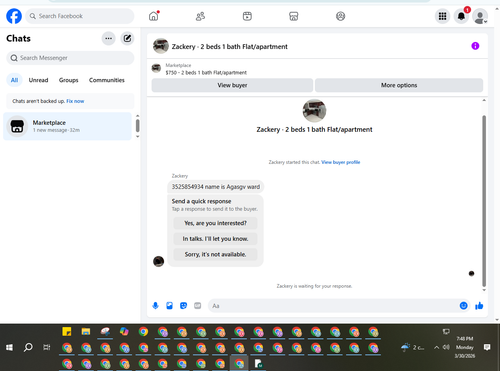Viewport: 500px width, 371px height.
Task: Click the weather widget on taskbar
Action: 413,347
